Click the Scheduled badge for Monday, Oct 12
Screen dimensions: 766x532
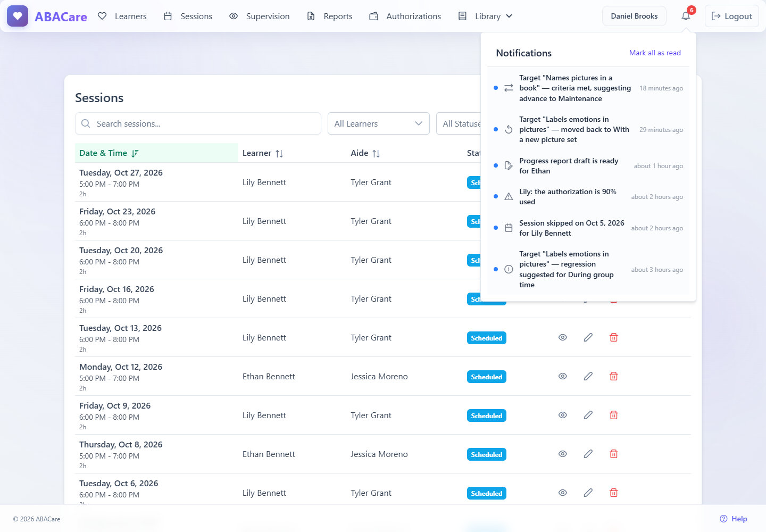coord(487,377)
